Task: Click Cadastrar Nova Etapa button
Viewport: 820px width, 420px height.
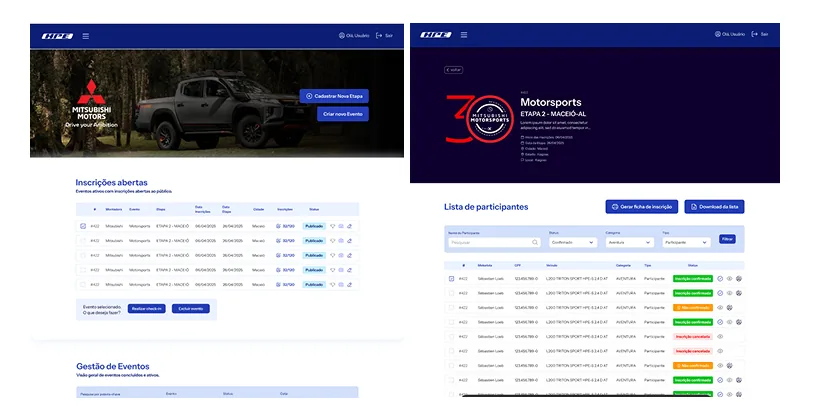Action: pos(334,96)
